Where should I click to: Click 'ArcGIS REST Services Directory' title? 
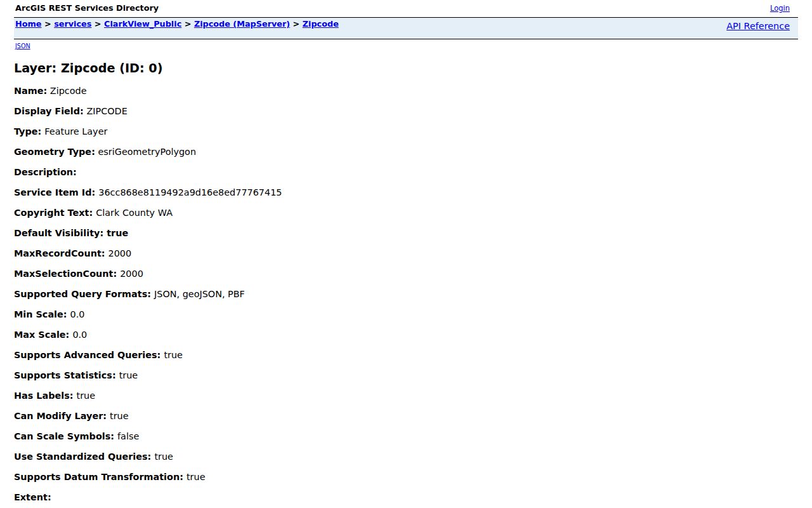tap(87, 8)
